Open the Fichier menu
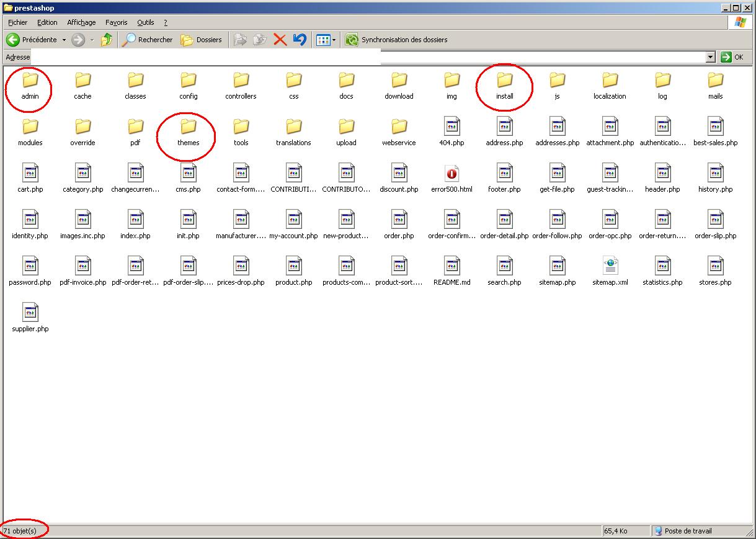This screenshot has width=756, height=539. pos(18,22)
